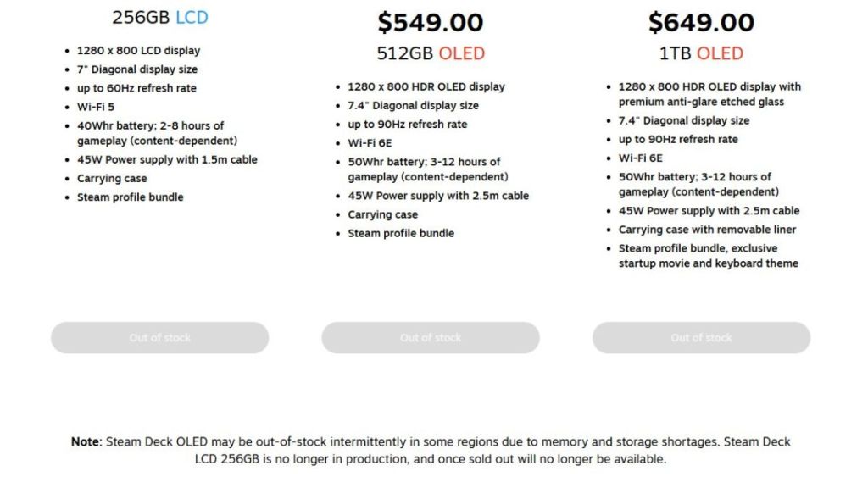Image resolution: width=868 pixels, height=488 pixels.
Task: Click the Out of stock button under 256GB LCD
Action: pyautogui.click(x=159, y=337)
